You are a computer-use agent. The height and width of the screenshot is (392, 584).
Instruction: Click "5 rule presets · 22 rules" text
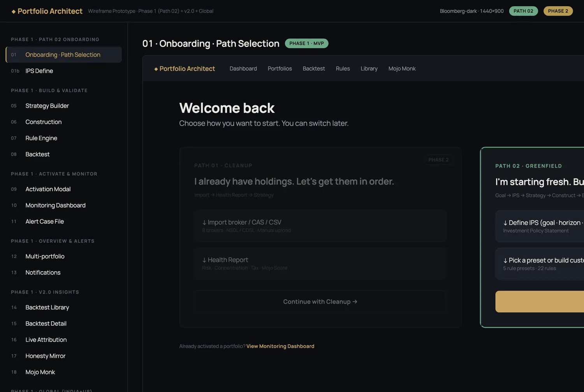[x=529, y=268]
